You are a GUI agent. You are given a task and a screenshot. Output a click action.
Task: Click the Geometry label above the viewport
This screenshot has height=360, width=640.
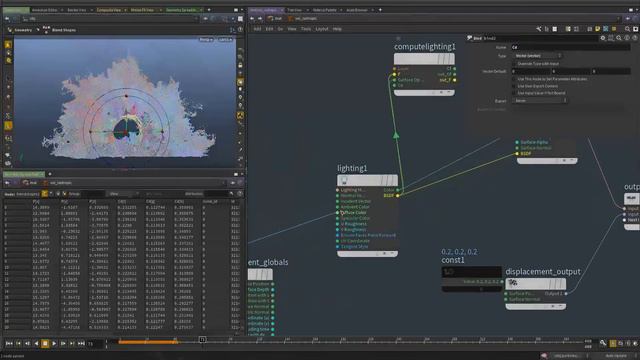tap(23, 30)
